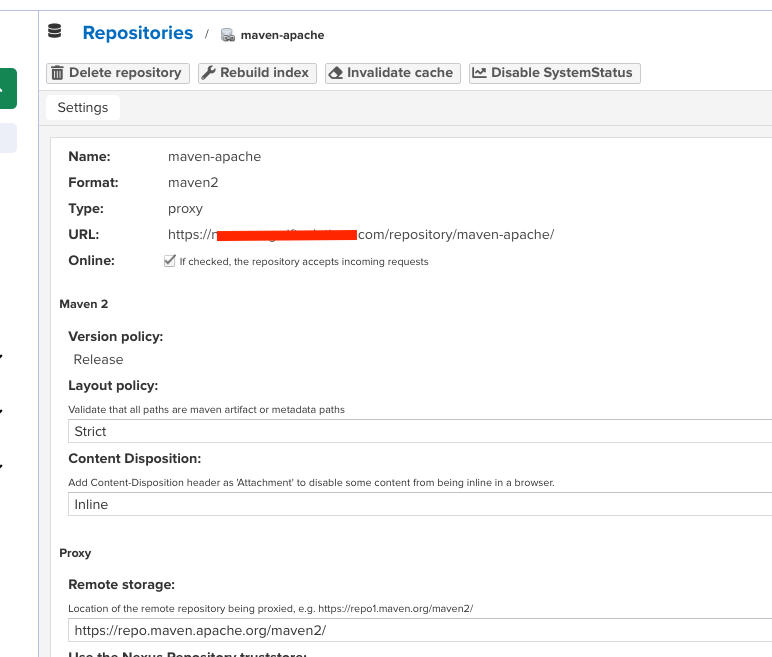Expand the topmost sidebar arrow at left edge

2,356
